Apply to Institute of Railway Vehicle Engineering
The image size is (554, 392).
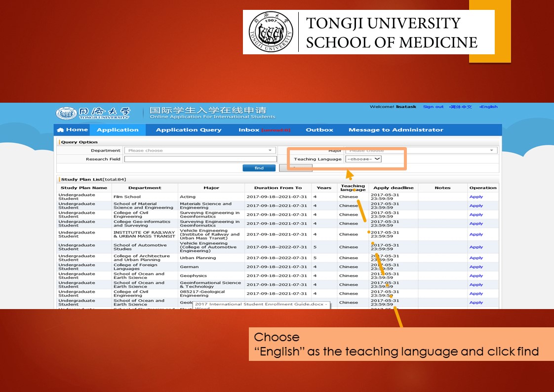476,235
